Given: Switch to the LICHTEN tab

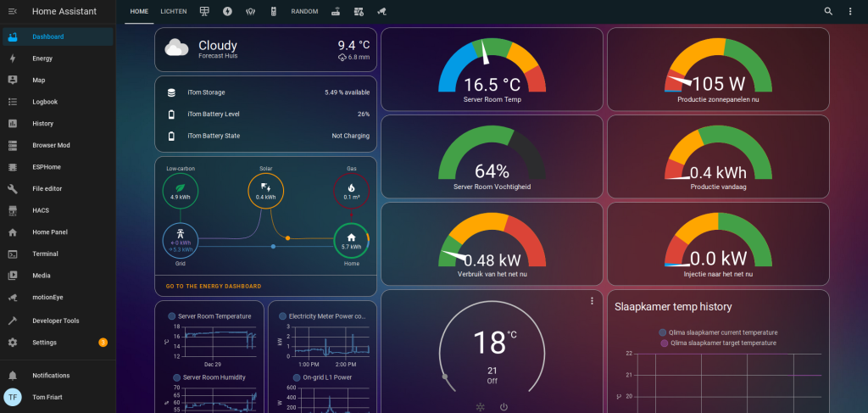Looking at the screenshot, I should 174,12.
